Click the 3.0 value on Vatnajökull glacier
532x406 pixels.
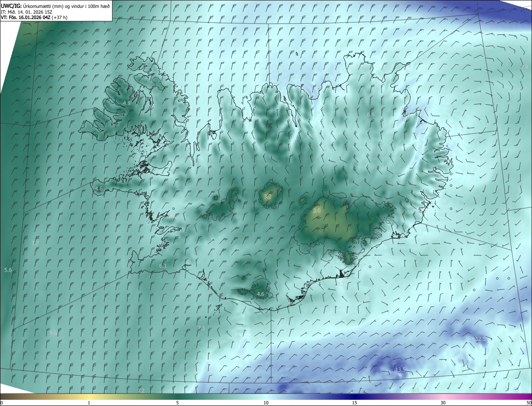tap(317, 211)
